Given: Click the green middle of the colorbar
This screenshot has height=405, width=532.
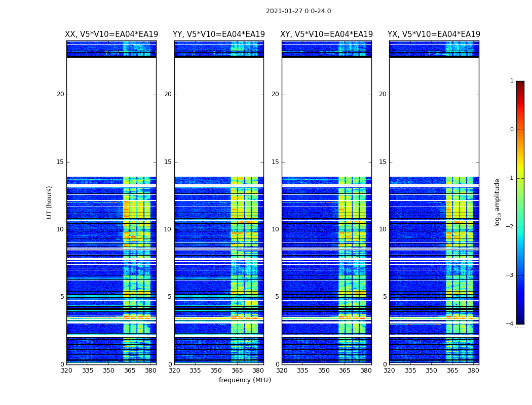Looking at the screenshot, I should [520, 204].
